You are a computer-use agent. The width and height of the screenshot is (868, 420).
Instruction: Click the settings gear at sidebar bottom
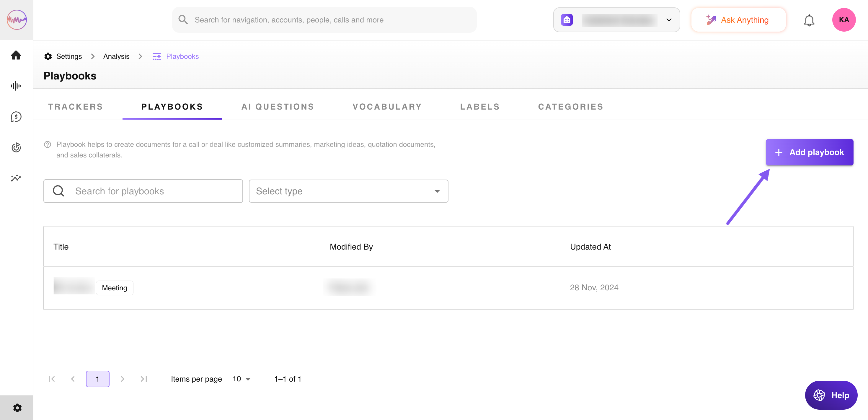point(17,408)
